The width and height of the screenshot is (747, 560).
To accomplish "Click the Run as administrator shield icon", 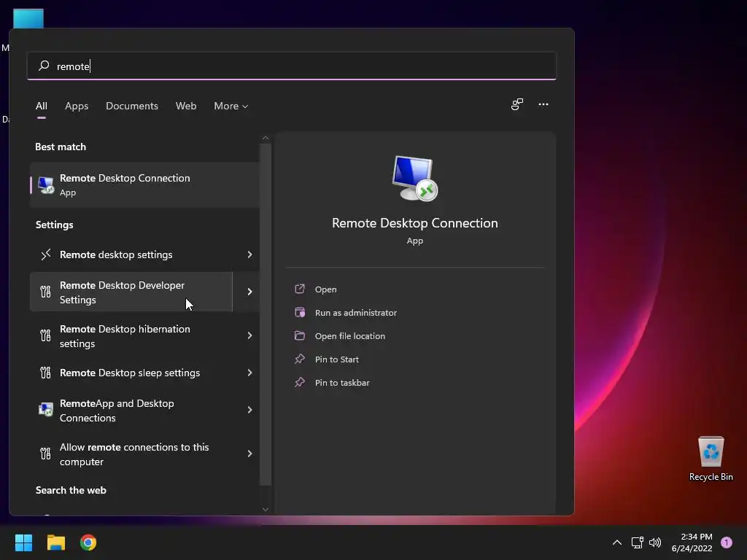I will tap(300, 312).
